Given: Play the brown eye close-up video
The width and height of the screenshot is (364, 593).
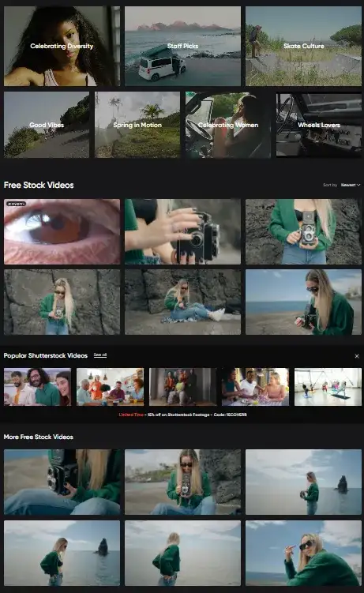Looking at the screenshot, I should [62, 232].
